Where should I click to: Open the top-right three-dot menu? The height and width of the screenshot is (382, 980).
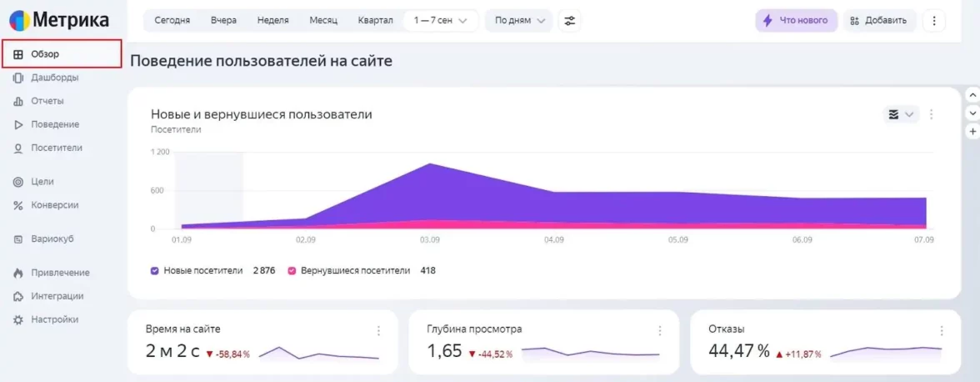[x=934, y=20]
